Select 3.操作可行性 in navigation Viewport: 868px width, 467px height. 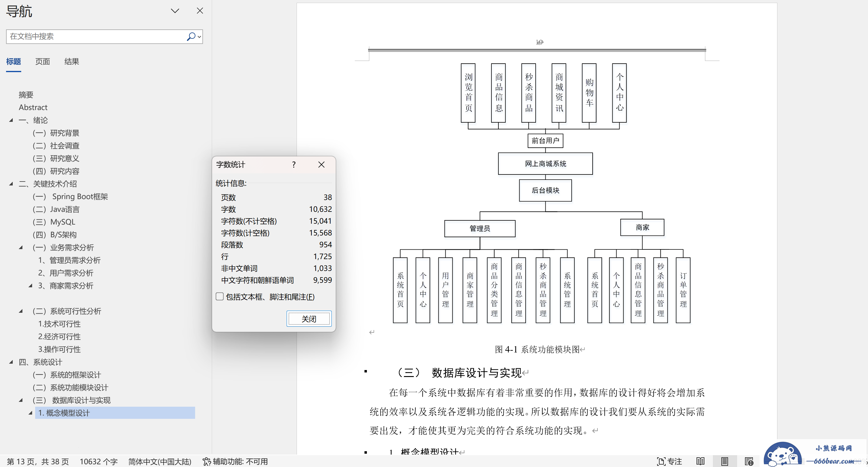point(59,349)
